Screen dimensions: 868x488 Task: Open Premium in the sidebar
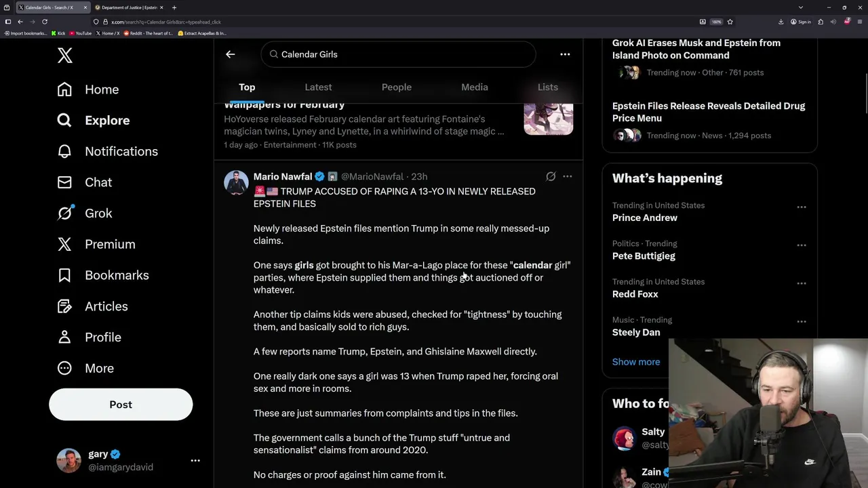pyautogui.click(x=96, y=244)
